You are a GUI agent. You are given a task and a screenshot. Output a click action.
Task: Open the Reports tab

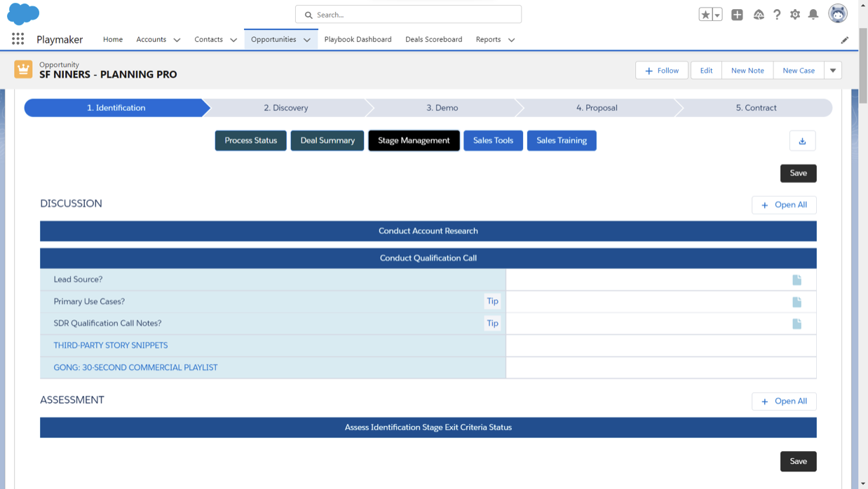tap(488, 39)
